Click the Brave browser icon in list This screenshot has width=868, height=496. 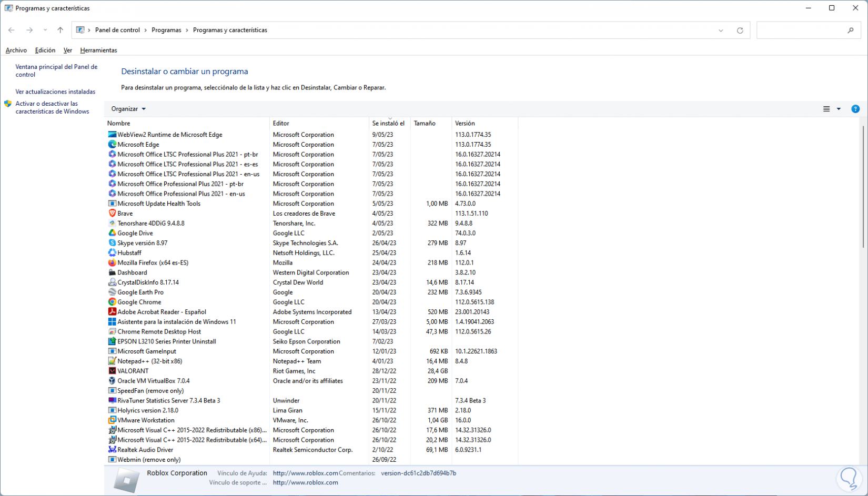112,214
